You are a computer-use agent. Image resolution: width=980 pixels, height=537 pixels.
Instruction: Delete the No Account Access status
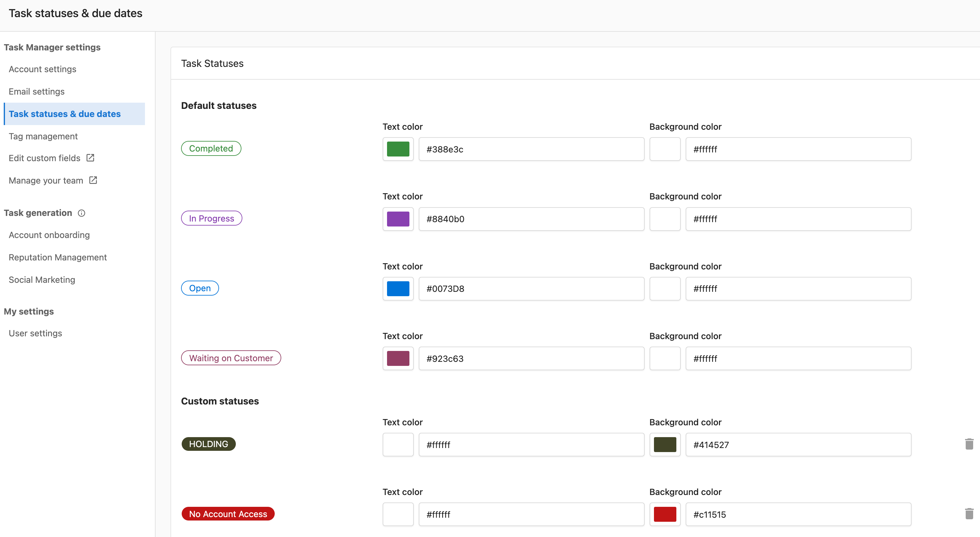[969, 514]
